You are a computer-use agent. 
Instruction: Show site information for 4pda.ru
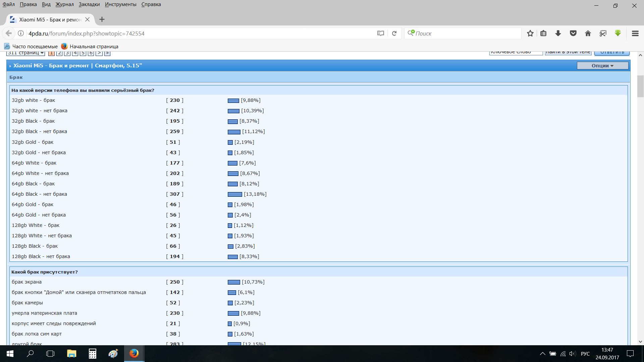[21, 33]
